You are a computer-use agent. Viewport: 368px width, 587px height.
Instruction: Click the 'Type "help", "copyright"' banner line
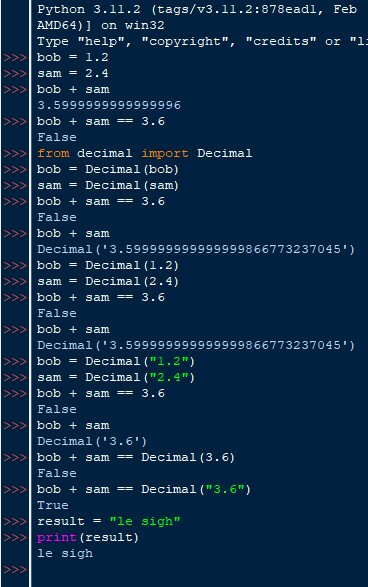(202, 41)
